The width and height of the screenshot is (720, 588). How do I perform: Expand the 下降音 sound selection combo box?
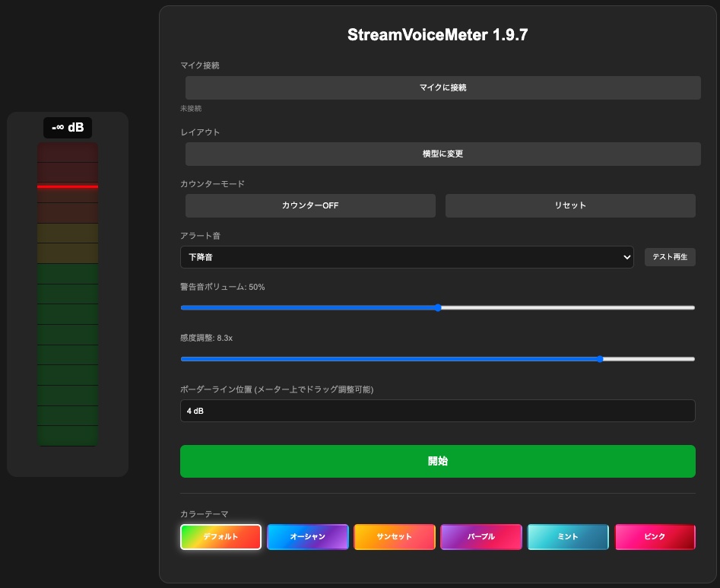point(407,257)
